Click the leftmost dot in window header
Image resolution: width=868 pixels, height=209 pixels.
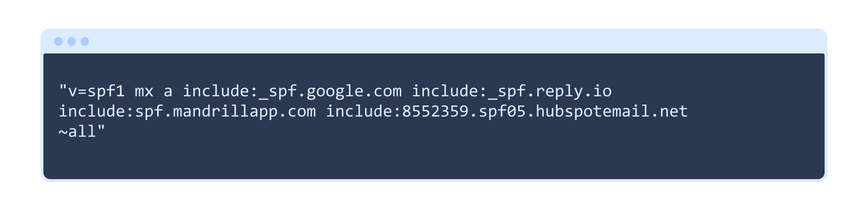58,41
